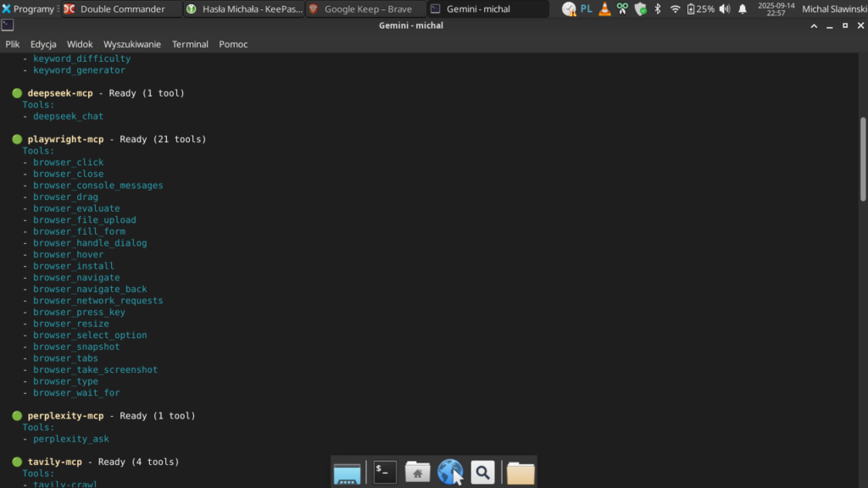Image resolution: width=868 pixels, height=488 pixels.
Task: Open the notifications bell icon
Action: 743,9
